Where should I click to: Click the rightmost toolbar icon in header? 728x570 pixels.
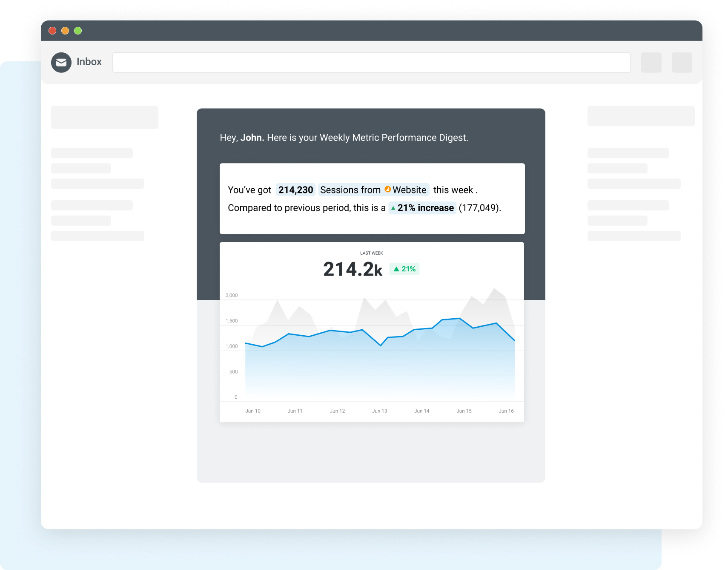coord(682,62)
